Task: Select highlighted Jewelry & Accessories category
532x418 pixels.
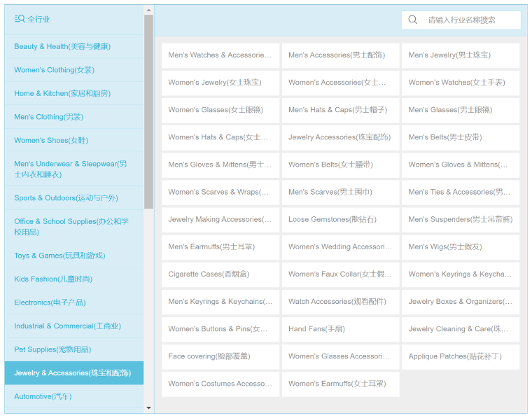Action: [72, 373]
